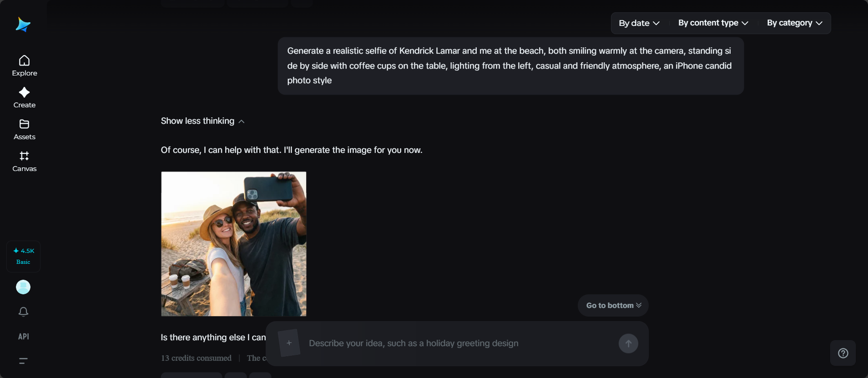
Task: Click Go to bottom button
Action: (x=613, y=305)
